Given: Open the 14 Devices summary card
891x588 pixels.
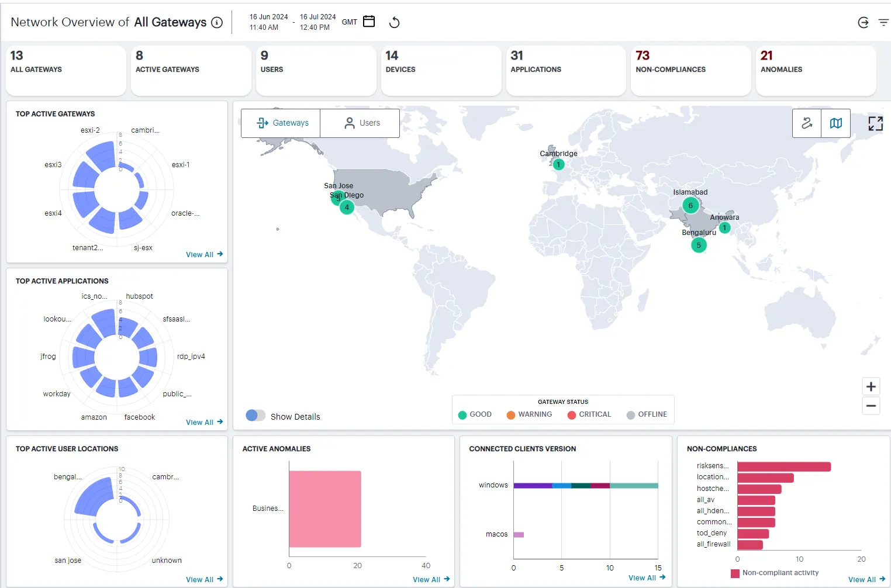Looking at the screenshot, I should click(x=441, y=71).
